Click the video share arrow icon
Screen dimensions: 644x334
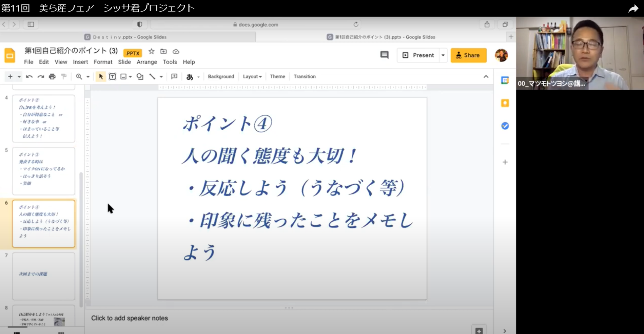click(x=633, y=8)
